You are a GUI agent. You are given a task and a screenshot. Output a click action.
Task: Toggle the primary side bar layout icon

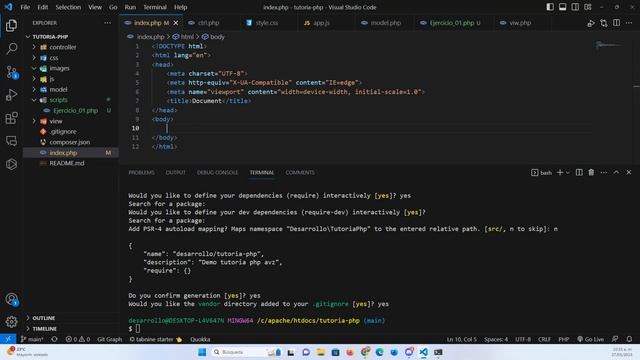pos(550,7)
